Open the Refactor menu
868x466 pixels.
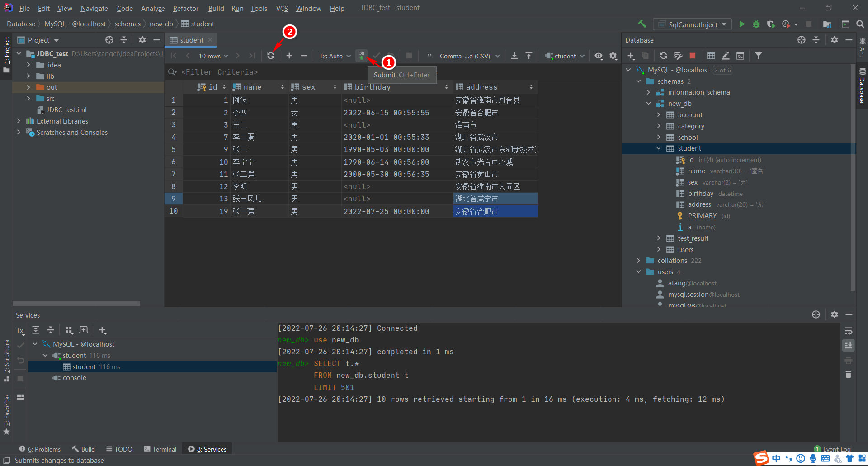click(x=185, y=8)
